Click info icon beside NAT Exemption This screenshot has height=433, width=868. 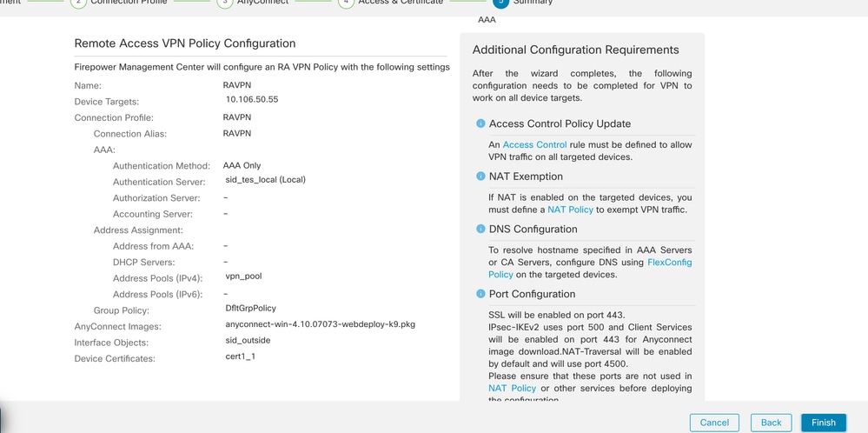[480, 177]
